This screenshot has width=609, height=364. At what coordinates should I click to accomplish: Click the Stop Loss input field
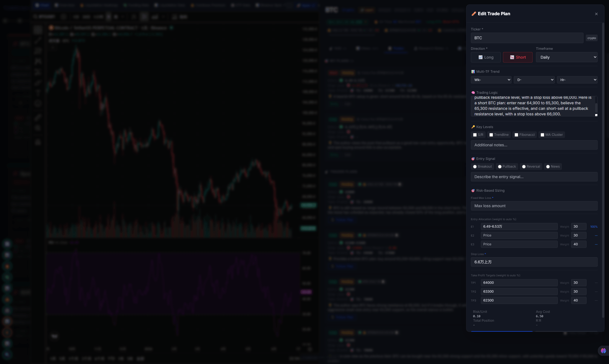click(x=534, y=262)
